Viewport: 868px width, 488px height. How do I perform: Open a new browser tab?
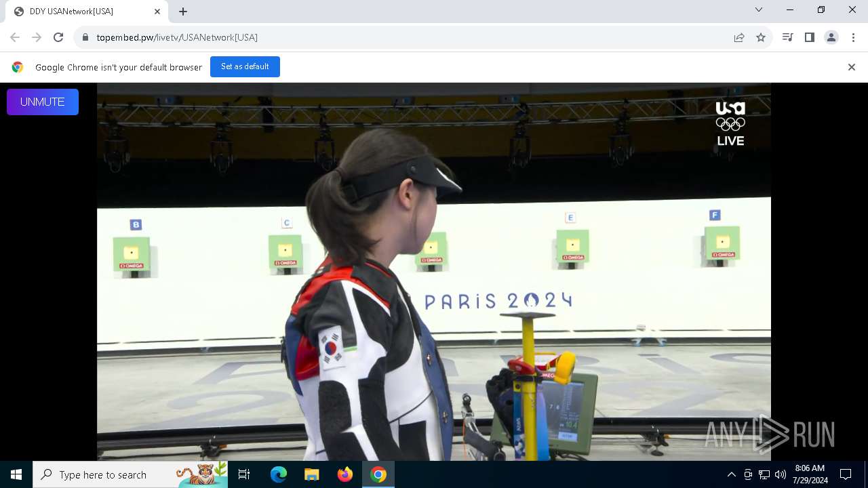pos(183,12)
